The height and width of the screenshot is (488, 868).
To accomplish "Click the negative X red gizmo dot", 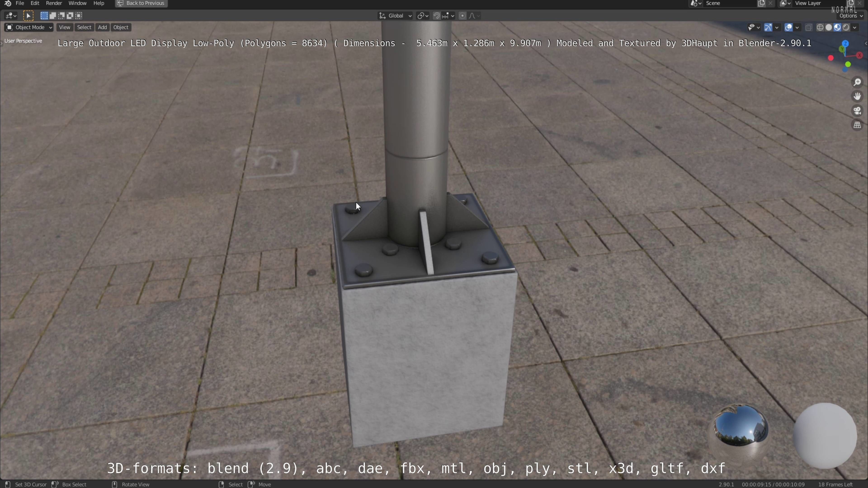I will pos(831,58).
